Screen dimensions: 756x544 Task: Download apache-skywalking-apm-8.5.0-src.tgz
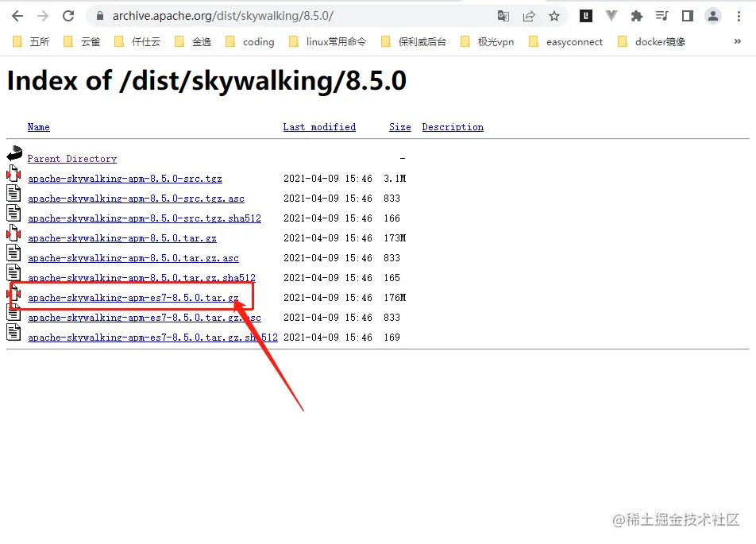125,179
